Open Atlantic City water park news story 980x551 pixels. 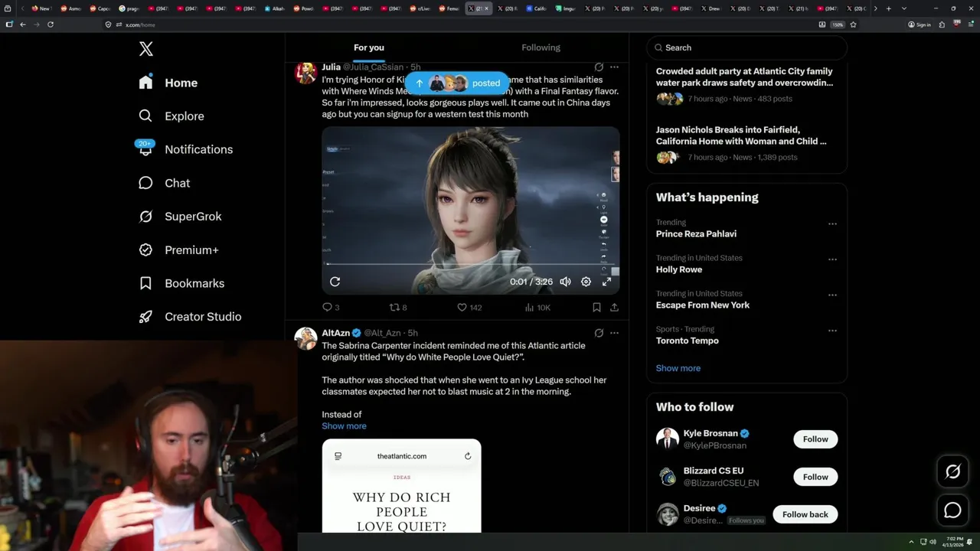pyautogui.click(x=744, y=77)
